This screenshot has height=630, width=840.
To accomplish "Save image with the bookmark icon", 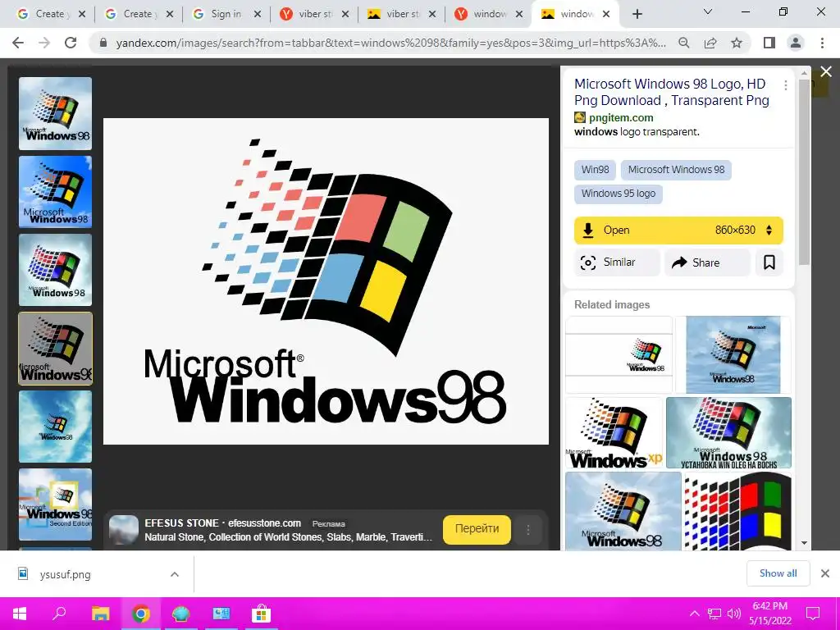I will point(769,262).
